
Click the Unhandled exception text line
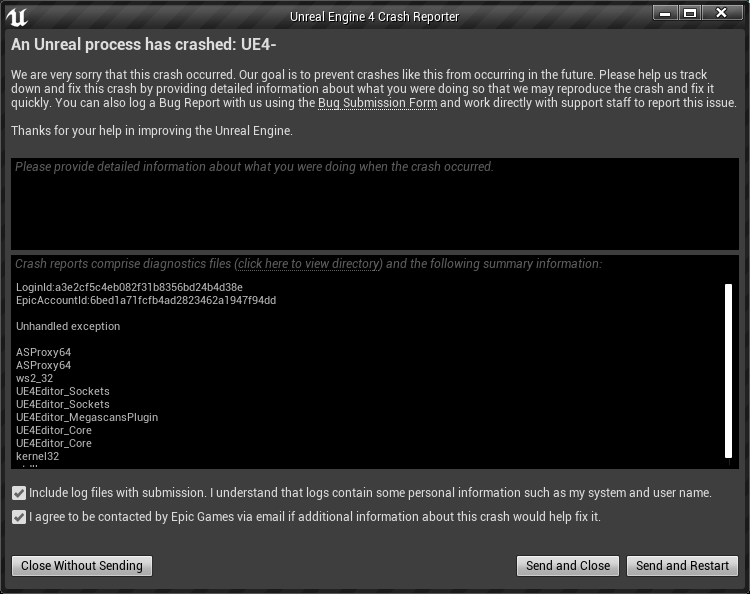pos(68,326)
